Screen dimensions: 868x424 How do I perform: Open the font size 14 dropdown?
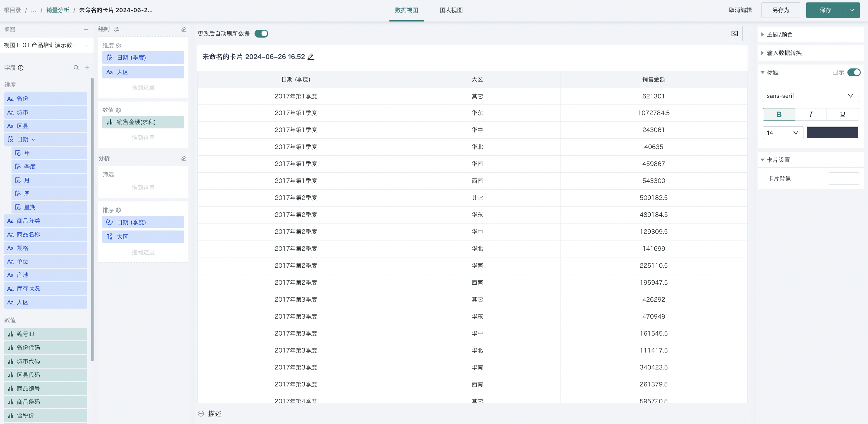click(783, 133)
